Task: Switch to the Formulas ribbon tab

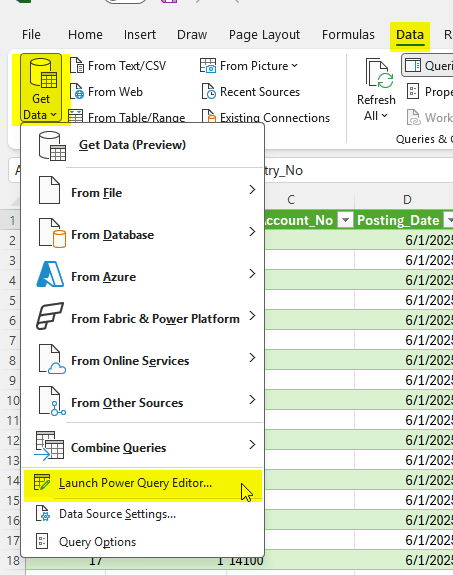Action: [x=348, y=34]
